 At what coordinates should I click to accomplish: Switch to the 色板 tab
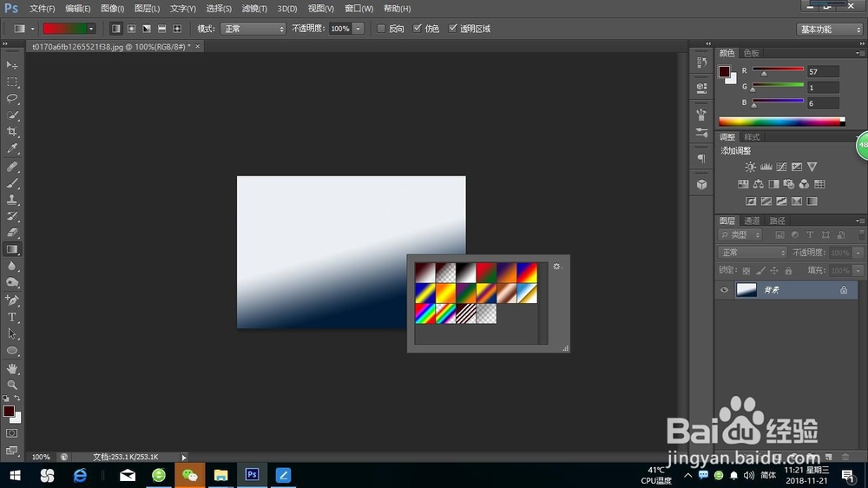[751, 53]
